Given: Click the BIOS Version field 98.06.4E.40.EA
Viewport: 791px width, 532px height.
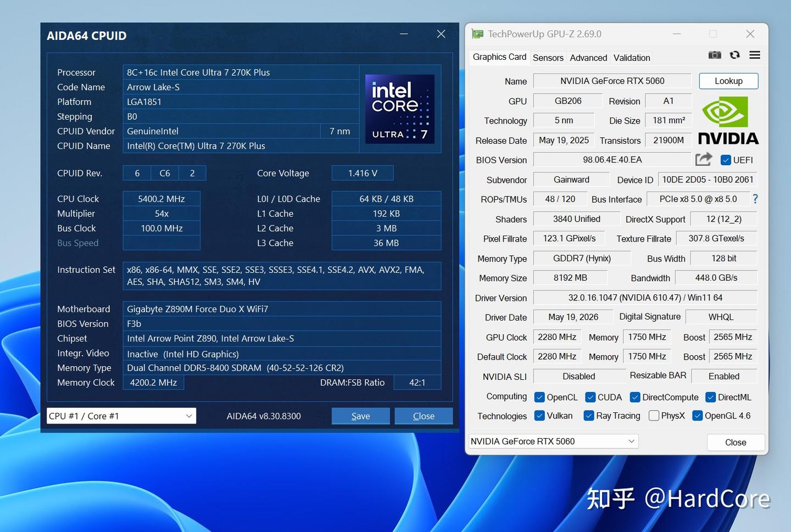Looking at the screenshot, I should pos(612,160).
